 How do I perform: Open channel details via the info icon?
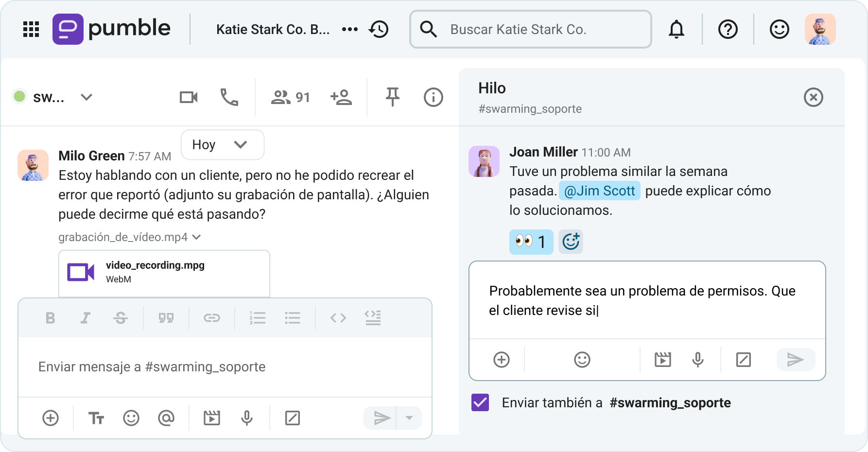[434, 97]
